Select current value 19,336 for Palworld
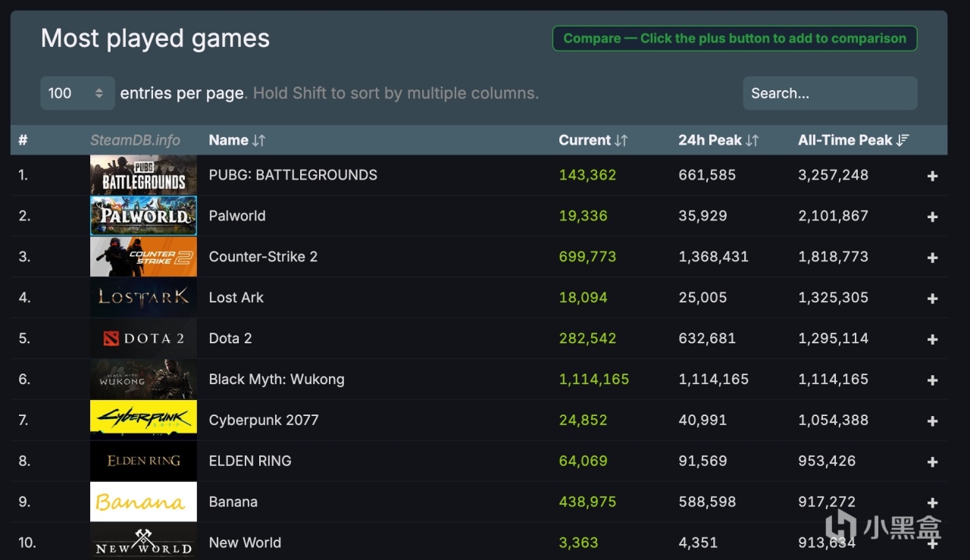The image size is (970, 560). (x=583, y=216)
